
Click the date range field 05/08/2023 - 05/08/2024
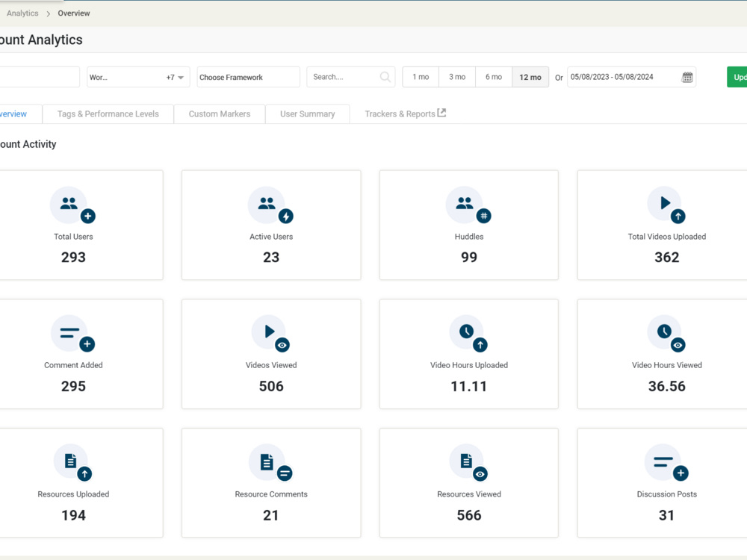pos(632,77)
